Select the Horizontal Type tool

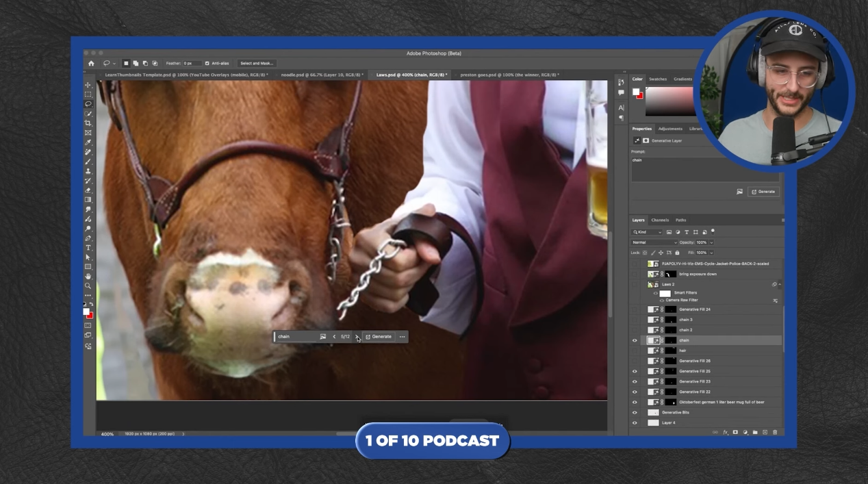click(x=88, y=248)
